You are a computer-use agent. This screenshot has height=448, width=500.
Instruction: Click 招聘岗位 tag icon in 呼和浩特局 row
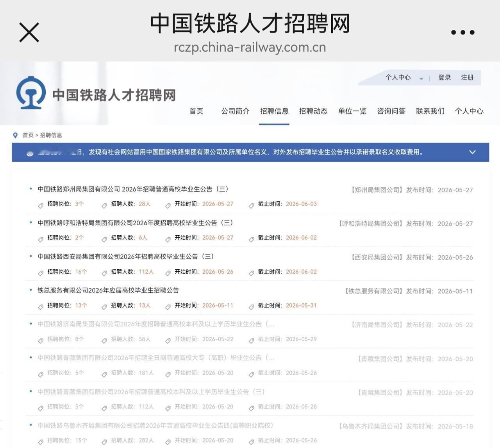tap(41, 239)
